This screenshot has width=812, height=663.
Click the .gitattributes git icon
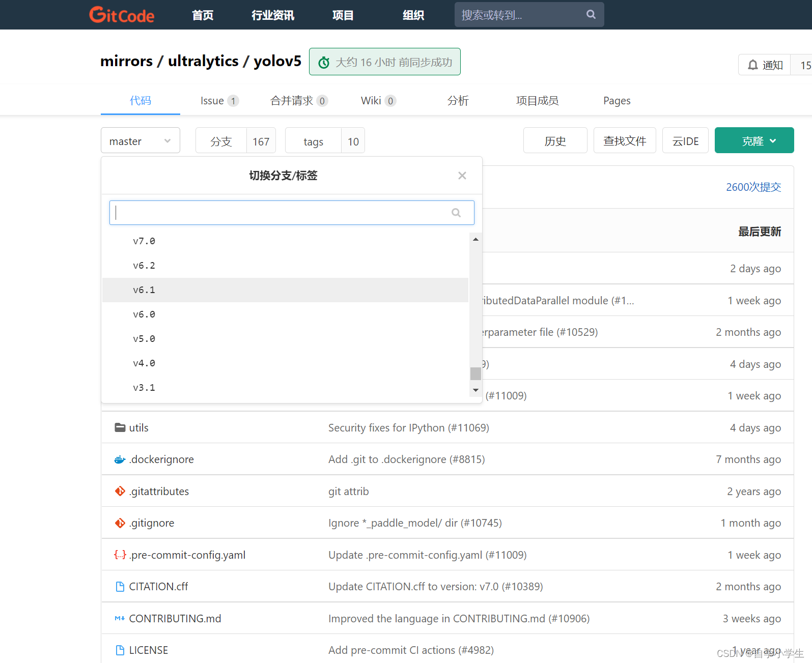[x=120, y=491]
